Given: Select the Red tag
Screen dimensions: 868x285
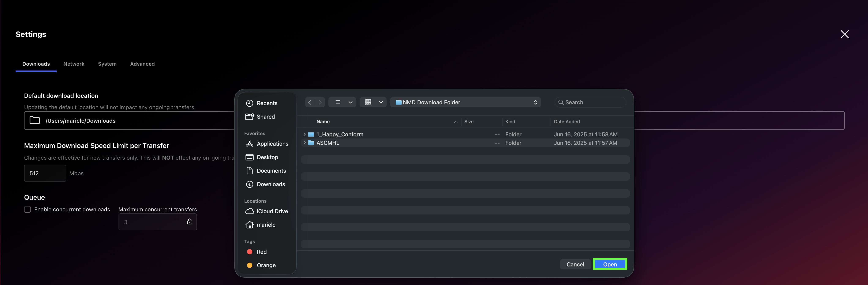Looking at the screenshot, I should tap(261, 252).
